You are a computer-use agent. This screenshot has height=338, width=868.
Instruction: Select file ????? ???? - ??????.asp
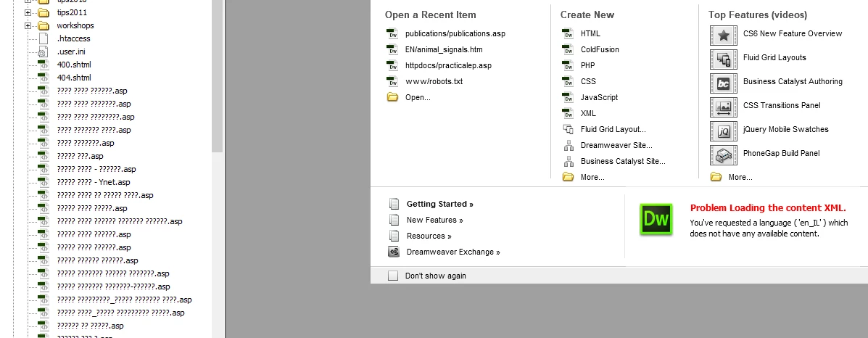pos(96,169)
